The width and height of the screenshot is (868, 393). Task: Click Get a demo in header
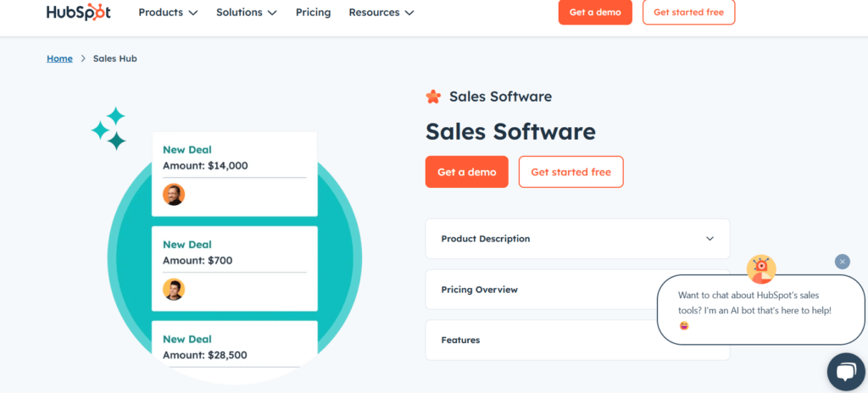coord(595,12)
